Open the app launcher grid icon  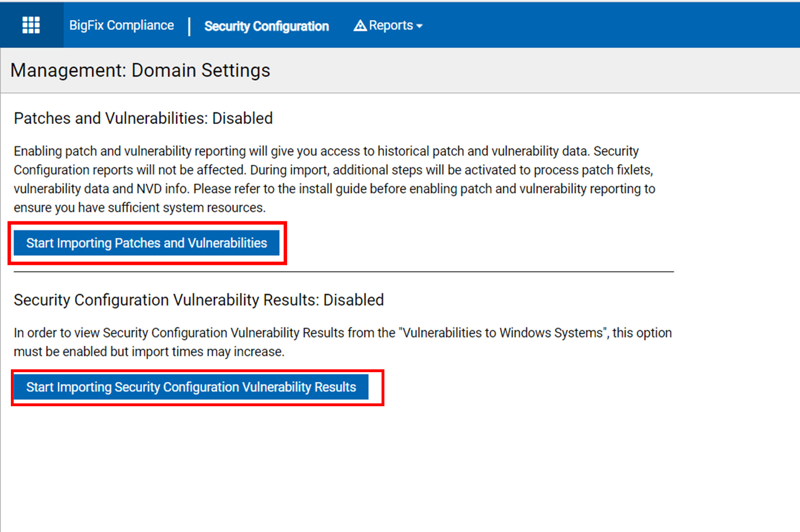[31, 25]
